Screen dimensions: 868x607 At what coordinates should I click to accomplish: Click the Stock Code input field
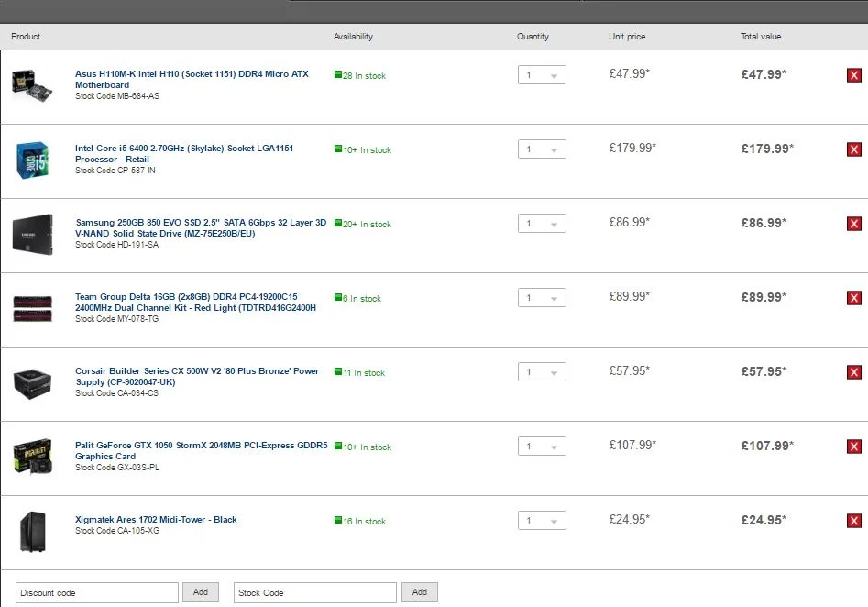coord(315,592)
